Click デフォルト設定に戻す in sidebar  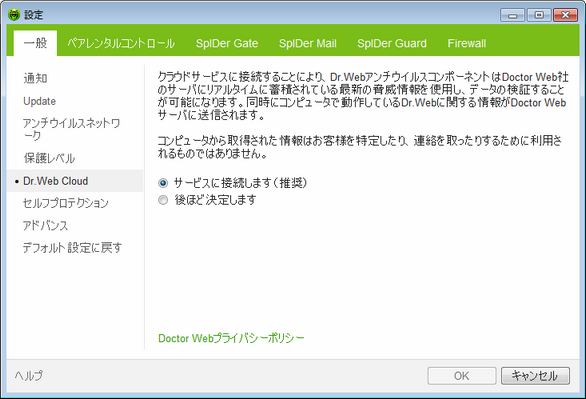click(73, 247)
